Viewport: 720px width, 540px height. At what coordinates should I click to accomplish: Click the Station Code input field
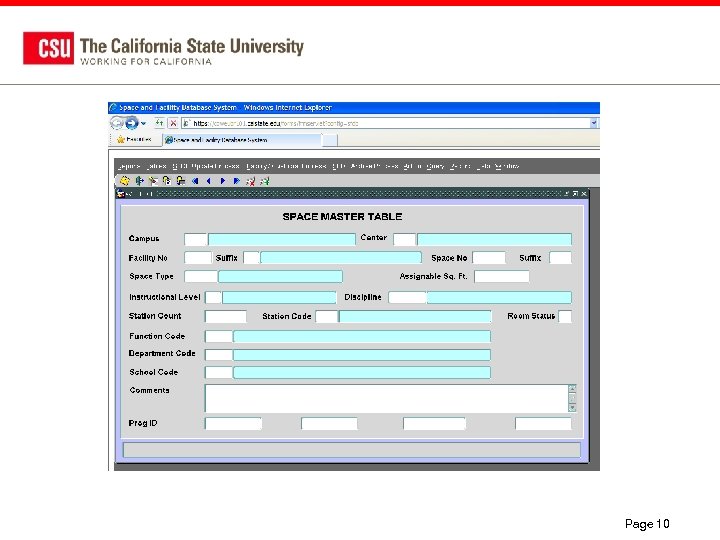[327, 316]
